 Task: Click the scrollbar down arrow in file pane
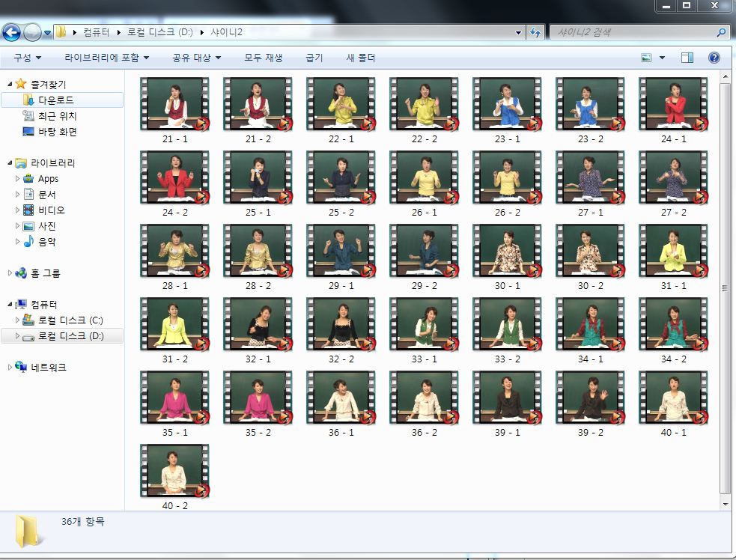click(725, 505)
